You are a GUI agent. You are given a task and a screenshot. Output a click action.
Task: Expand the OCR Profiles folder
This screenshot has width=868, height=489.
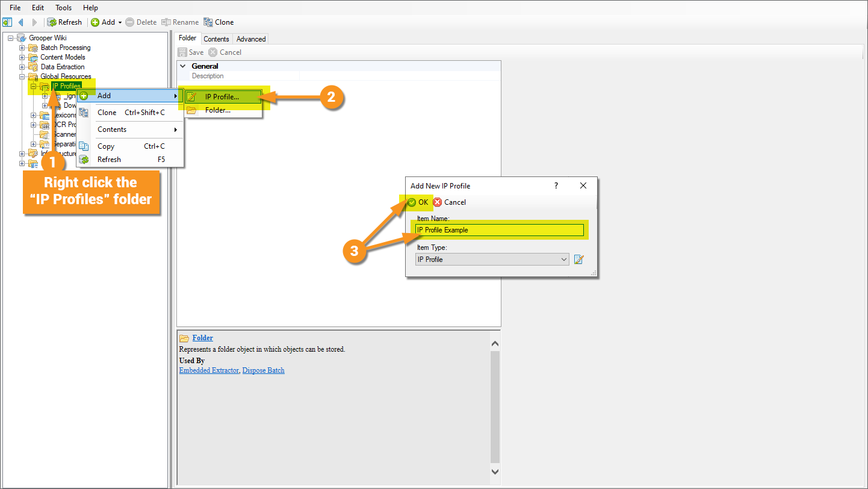[34, 125]
